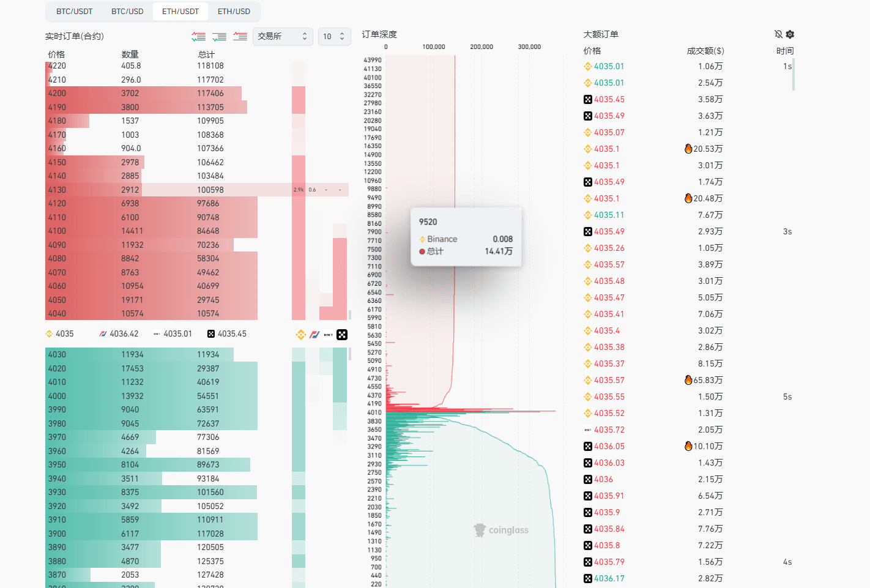Click the 4200 ask price row

point(151,94)
